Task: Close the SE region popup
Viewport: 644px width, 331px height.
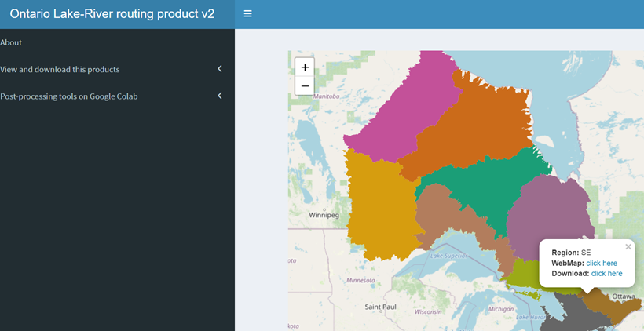Action: pyautogui.click(x=628, y=247)
